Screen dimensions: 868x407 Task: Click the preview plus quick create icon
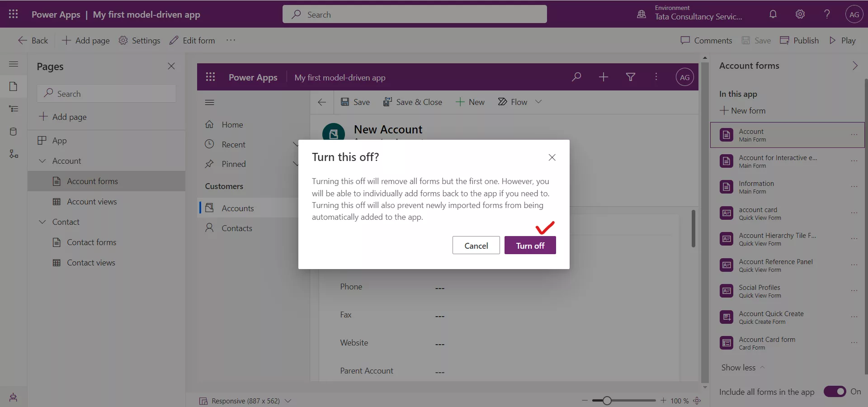click(x=604, y=77)
